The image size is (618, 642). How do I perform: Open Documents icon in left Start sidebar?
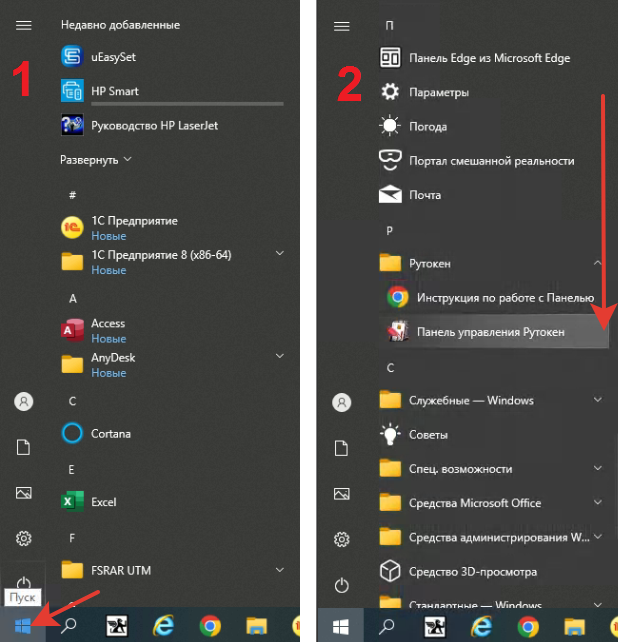point(23,447)
